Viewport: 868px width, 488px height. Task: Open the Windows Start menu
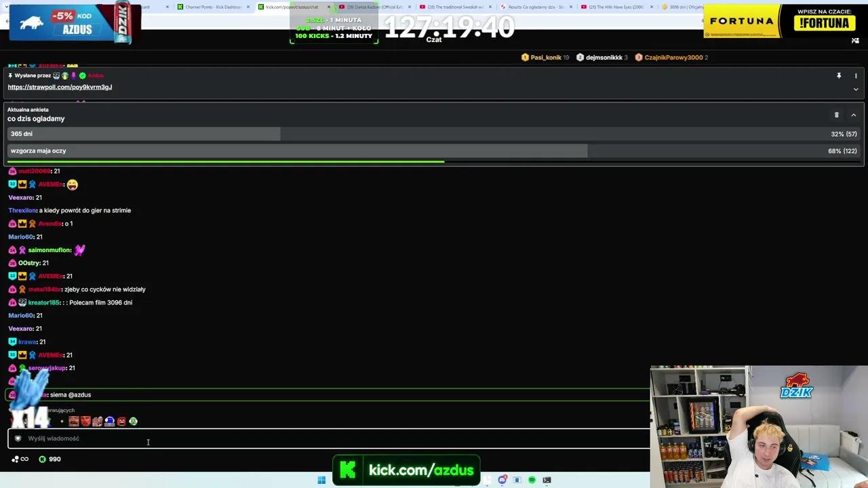point(321,481)
